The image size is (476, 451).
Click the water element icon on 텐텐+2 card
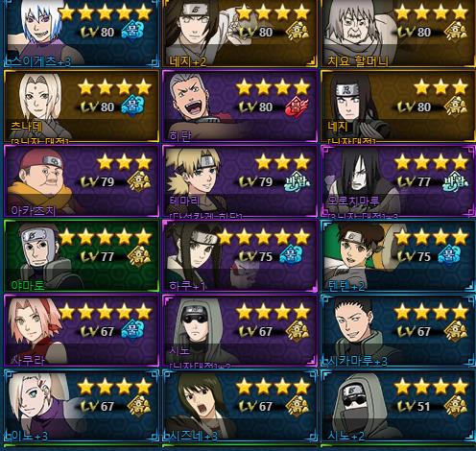click(449, 256)
